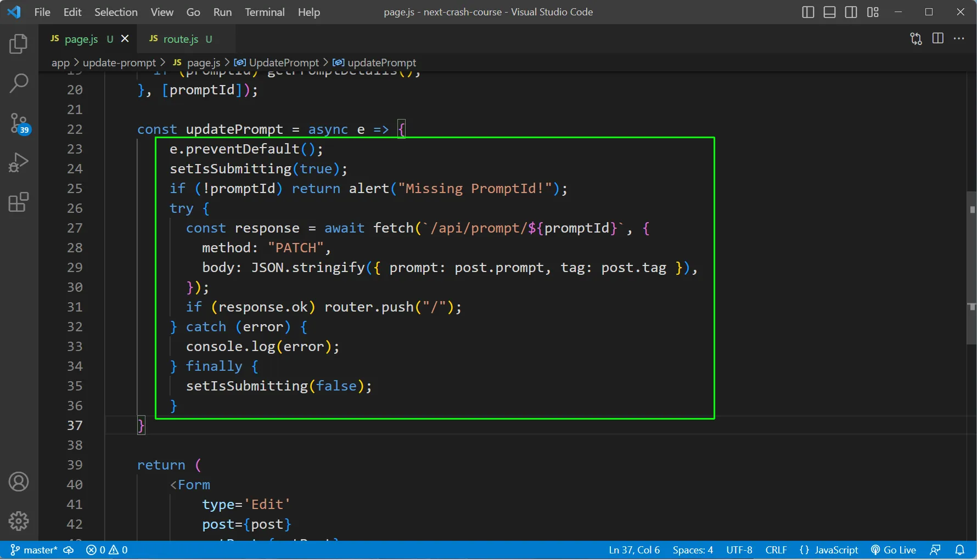The width and height of the screenshot is (977, 560).
Task: Synchronize changes cloud icon in status bar
Action: point(69,550)
